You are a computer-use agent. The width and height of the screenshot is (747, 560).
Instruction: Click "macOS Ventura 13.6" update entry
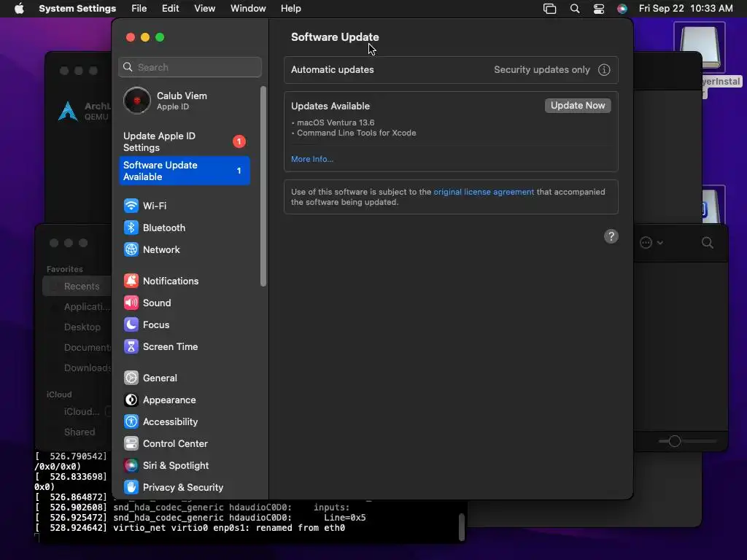(336, 122)
